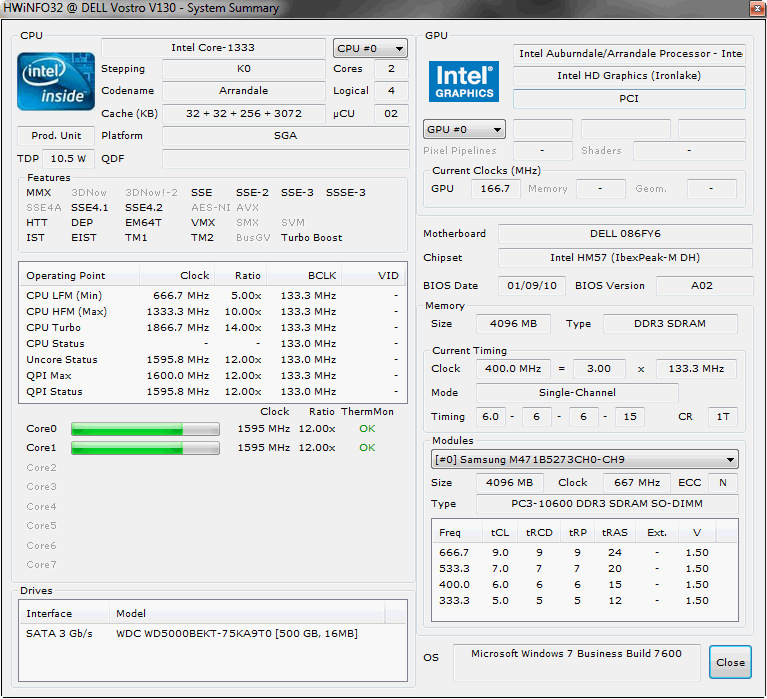The image size is (767, 699).
Task: Click the EM64T feature label
Action: [143, 223]
